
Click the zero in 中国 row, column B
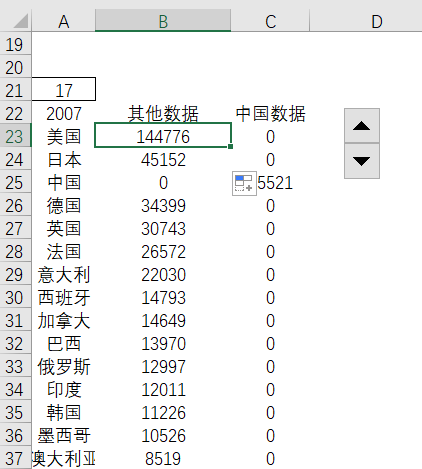163,182
